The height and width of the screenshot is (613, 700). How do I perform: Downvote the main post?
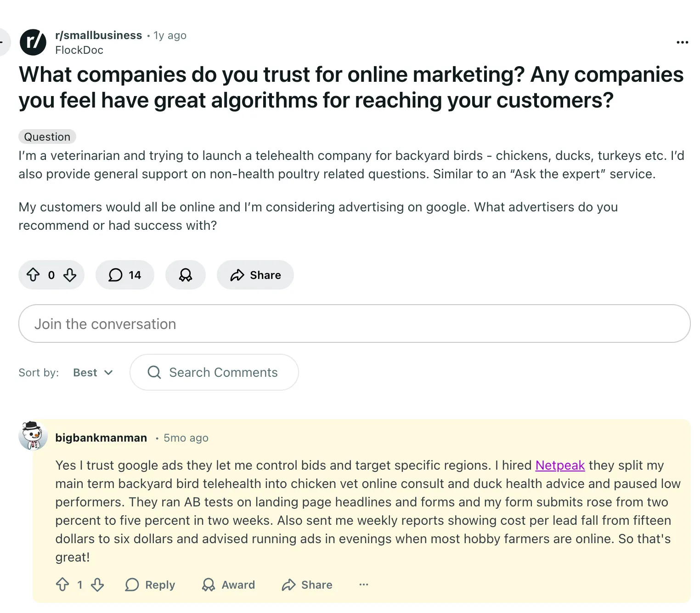click(x=70, y=275)
